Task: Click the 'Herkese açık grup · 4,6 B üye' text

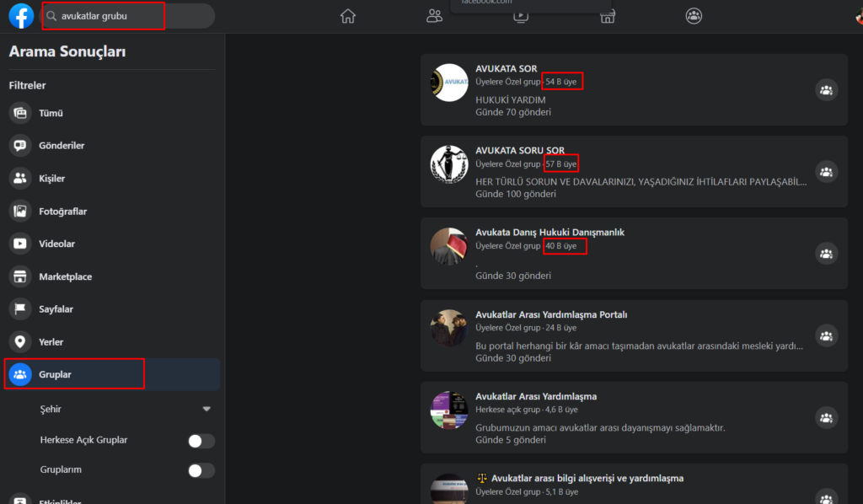Action: [x=526, y=410]
